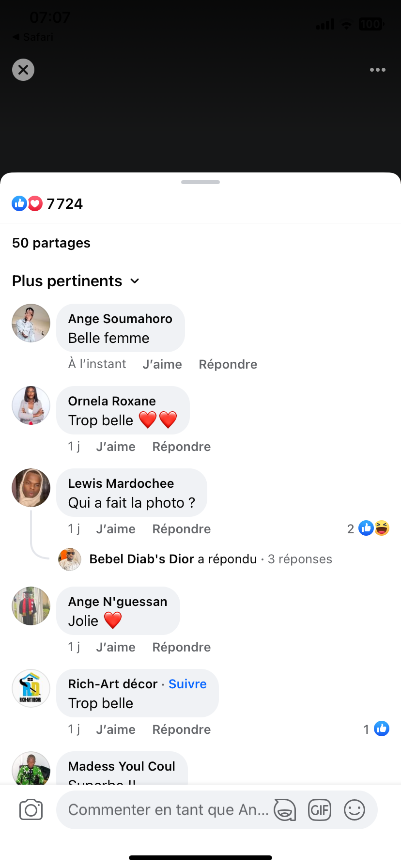Open the GIF picker
This screenshot has width=401, height=868.
pos(320,809)
